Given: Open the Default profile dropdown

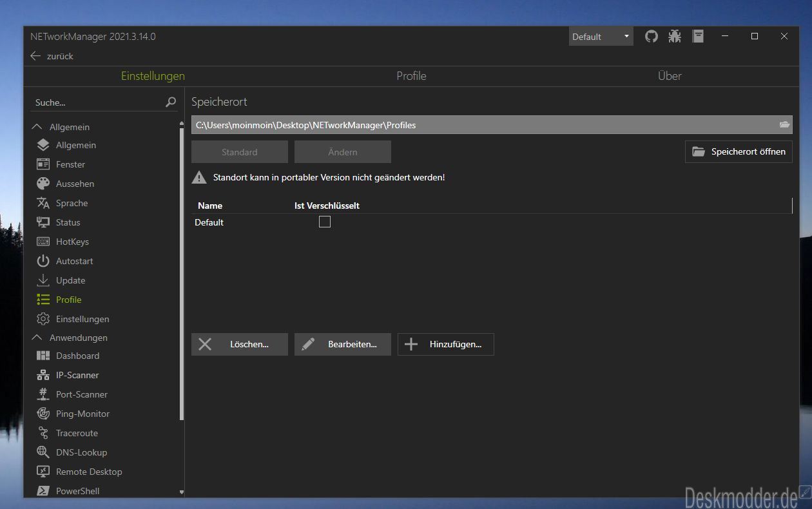Looking at the screenshot, I should pyautogui.click(x=601, y=37).
